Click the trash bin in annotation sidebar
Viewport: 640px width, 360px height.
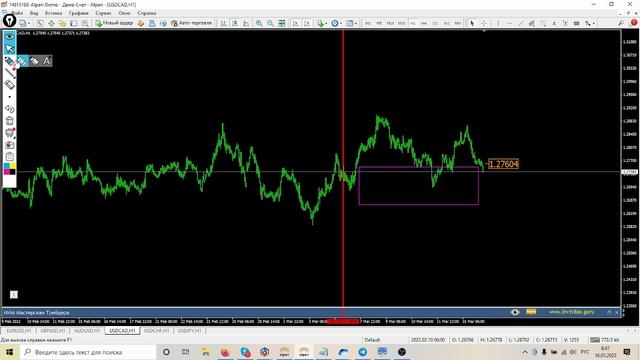[9, 121]
